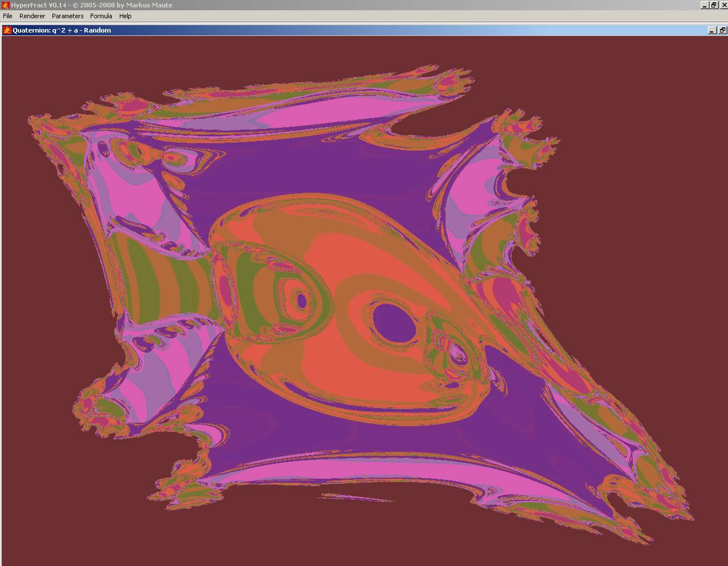Minimize the main HyperFract window
Viewport: 728px width, 566px height.
[704, 5]
